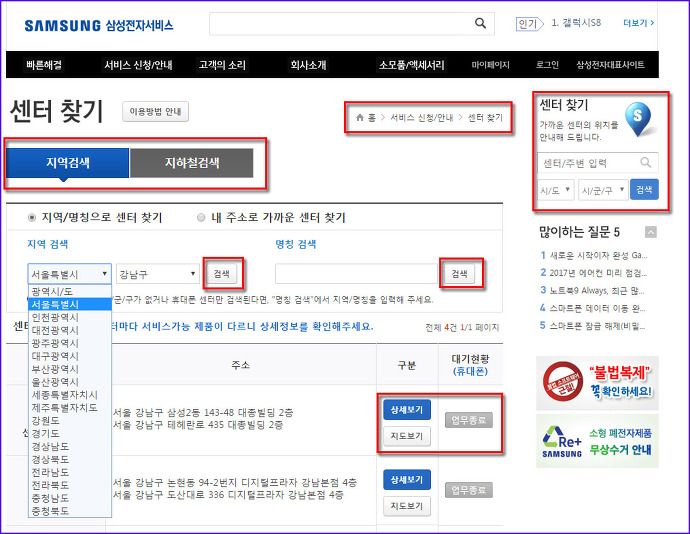Click magnifier in sidebar center search box
The width and height of the screenshot is (690, 534).
tap(645, 162)
